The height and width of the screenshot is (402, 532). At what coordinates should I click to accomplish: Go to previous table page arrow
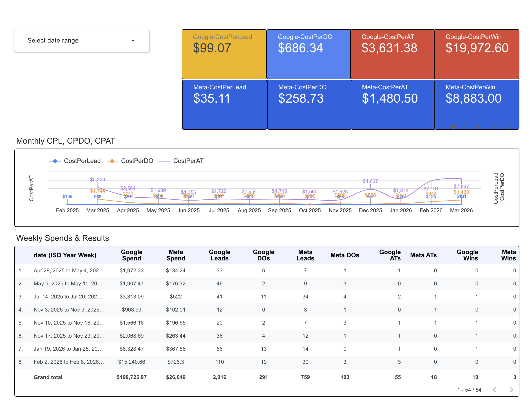[495, 389]
